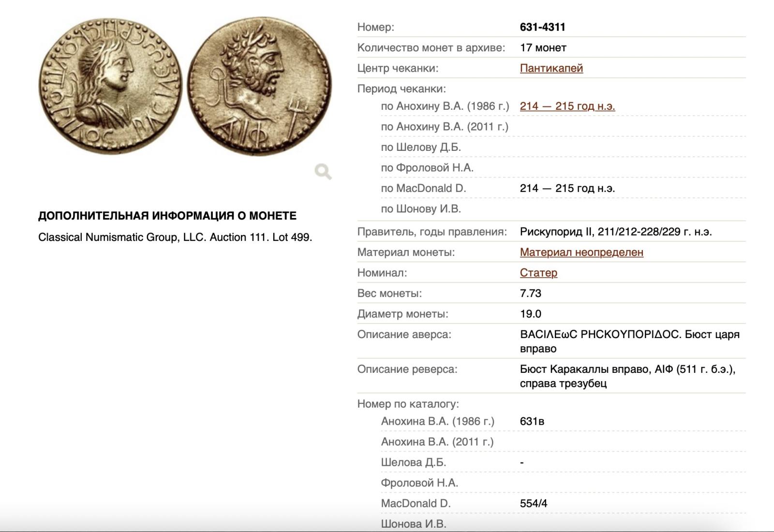The width and height of the screenshot is (774, 532).
Task: Click the magnifier icon under the coin images
Action: pyautogui.click(x=323, y=171)
